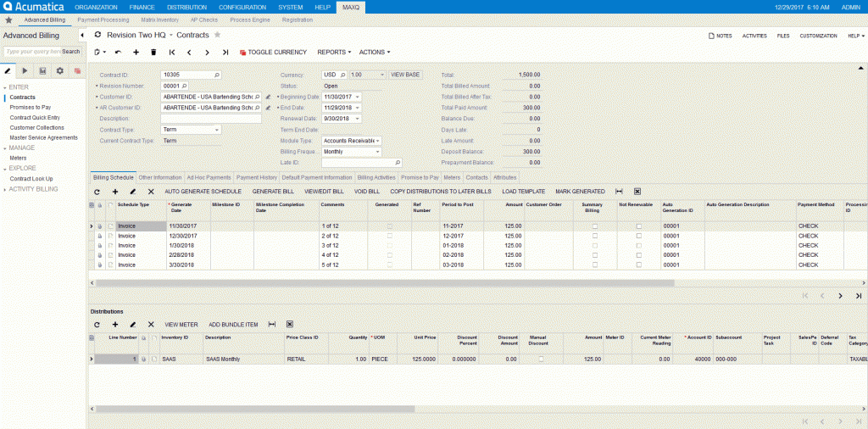Click the Auto Generate Schedule button
The image size is (868, 429).
(x=203, y=192)
